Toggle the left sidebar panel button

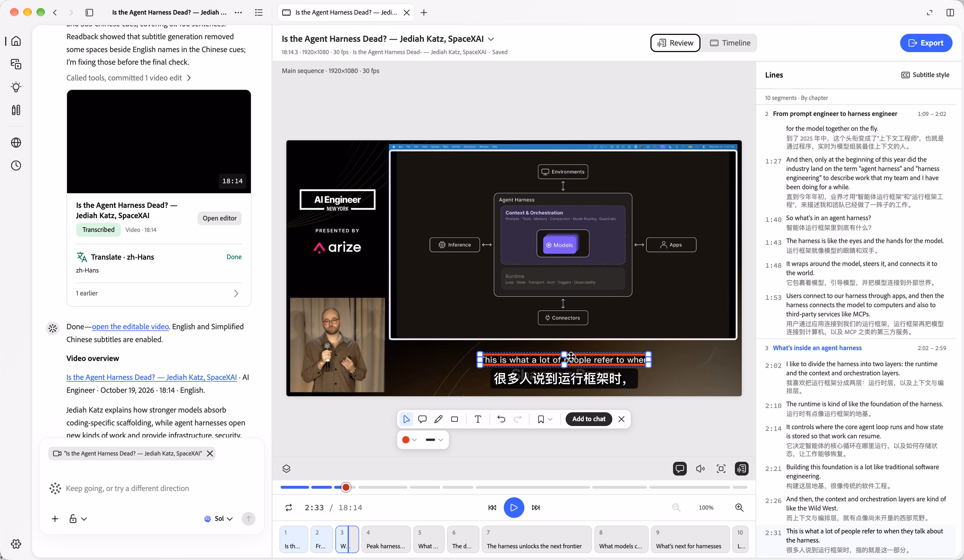[90, 13]
